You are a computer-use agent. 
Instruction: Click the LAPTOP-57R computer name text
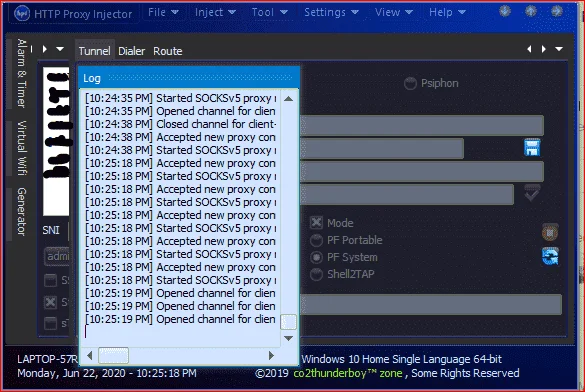point(47,359)
